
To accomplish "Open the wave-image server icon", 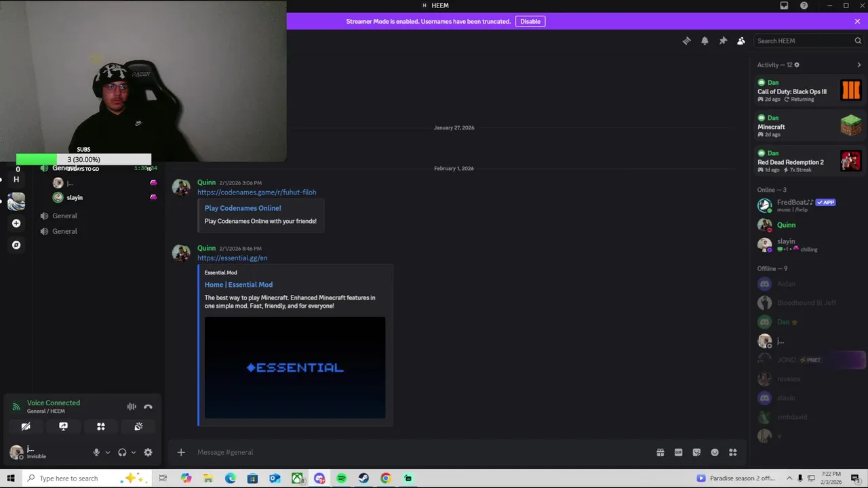I will coord(16,201).
